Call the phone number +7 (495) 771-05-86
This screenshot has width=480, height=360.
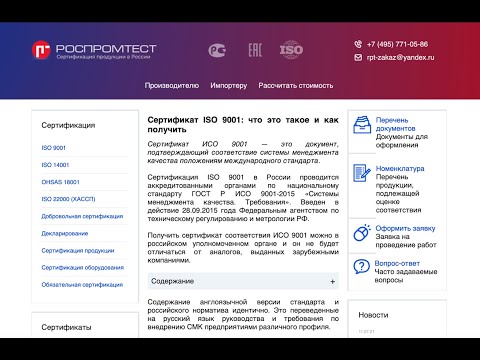pyautogui.click(x=397, y=44)
